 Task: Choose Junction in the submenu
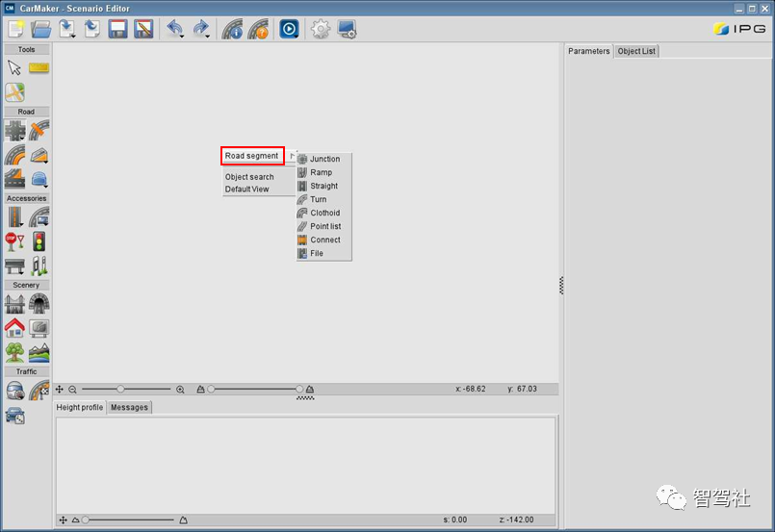(324, 159)
